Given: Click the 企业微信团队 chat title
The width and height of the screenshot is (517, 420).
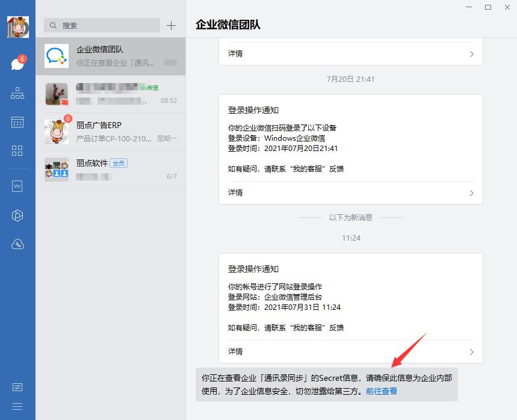Looking at the screenshot, I should click(228, 25).
